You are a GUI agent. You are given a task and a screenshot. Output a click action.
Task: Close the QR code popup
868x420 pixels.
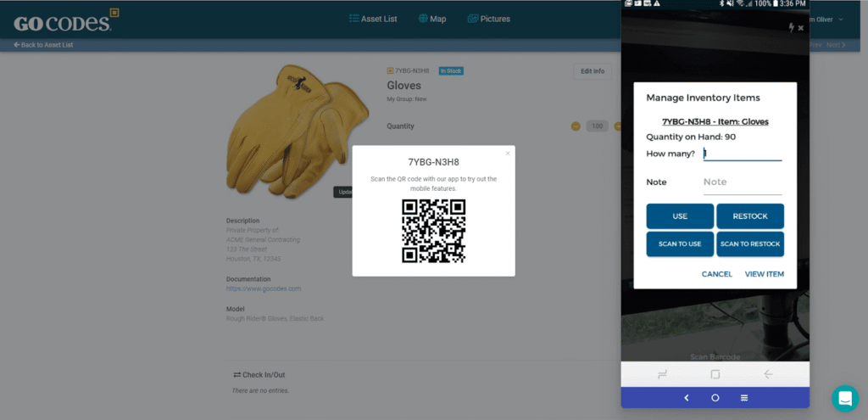[508, 154]
